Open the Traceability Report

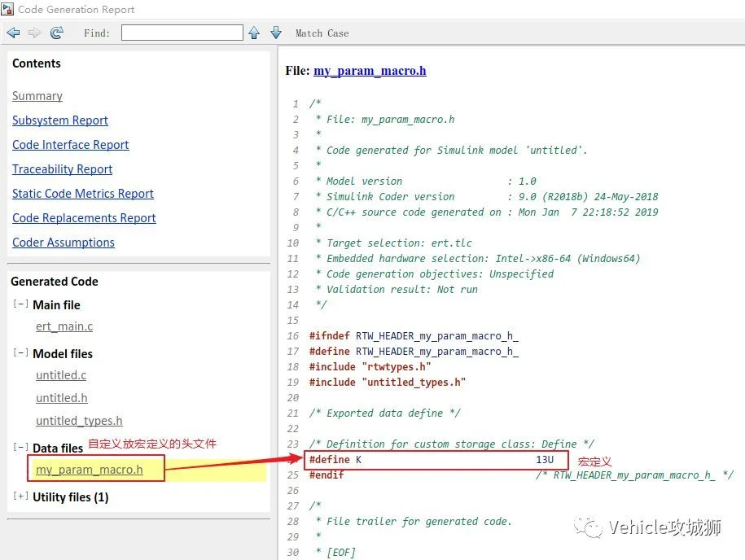(62, 169)
